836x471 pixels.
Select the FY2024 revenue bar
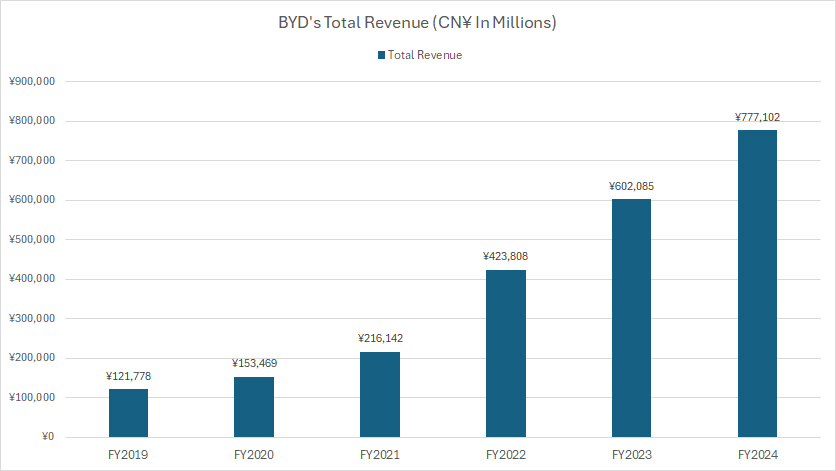tap(757, 284)
